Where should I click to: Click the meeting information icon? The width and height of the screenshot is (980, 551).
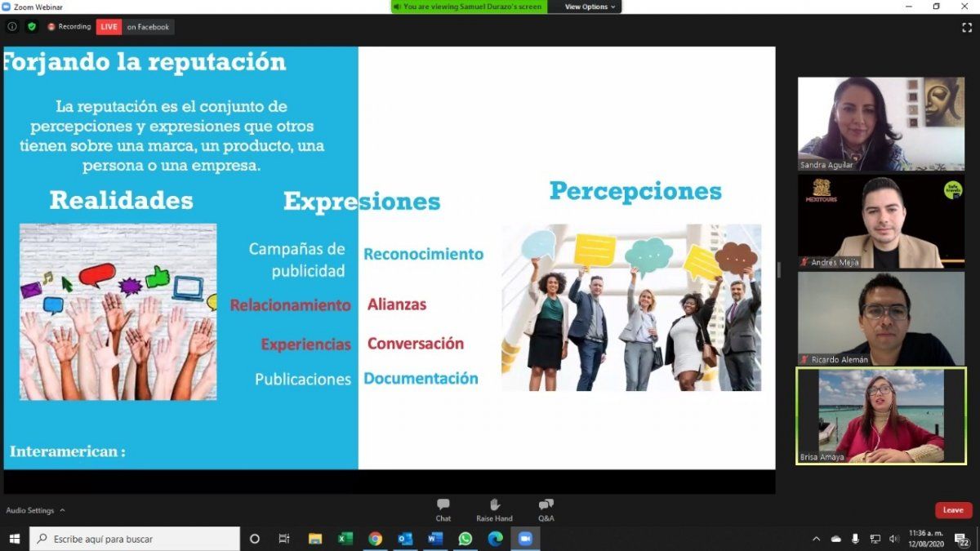pyautogui.click(x=12, y=26)
